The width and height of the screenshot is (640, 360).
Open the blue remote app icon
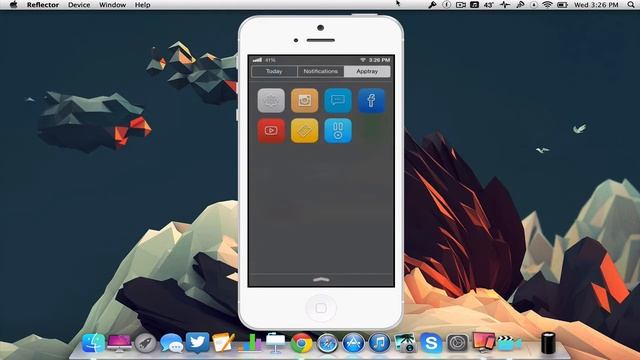tap(338, 131)
